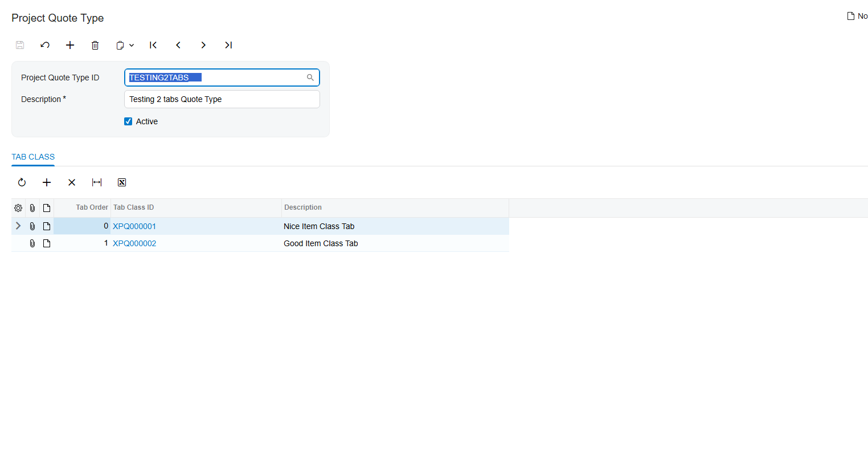Screen dimensions: 868x465
Task: Refresh the Tab Class grid
Action: (22, 182)
